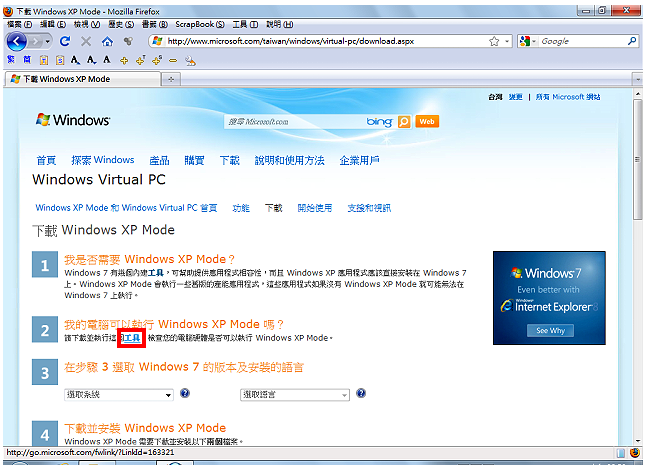The width and height of the screenshot is (650, 470).
Task: Open the list-all-tabs dropdown on the tab bar
Action: pyautogui.click(x=638, y=79)
